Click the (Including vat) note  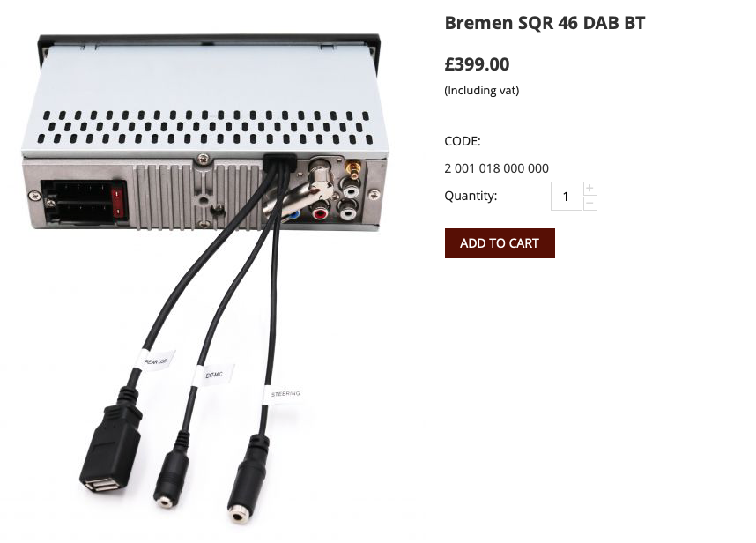[482, 90]
